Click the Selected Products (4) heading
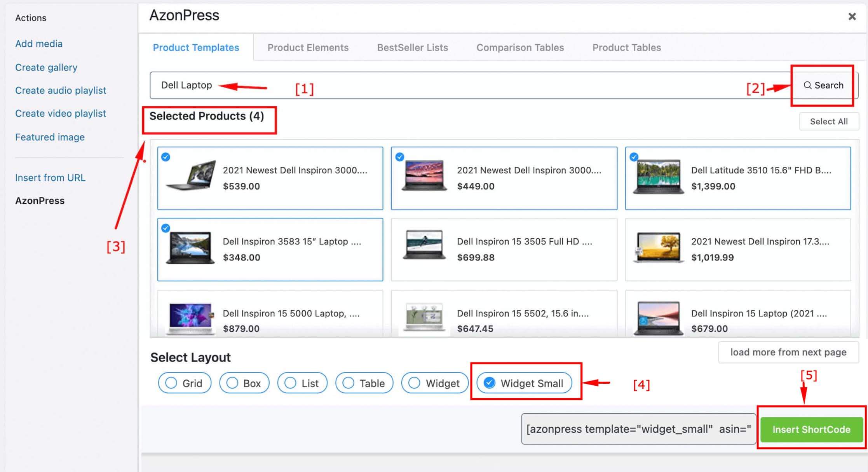Image resolution: width=868 pixels, height=472 pixels. pos(207,116)
